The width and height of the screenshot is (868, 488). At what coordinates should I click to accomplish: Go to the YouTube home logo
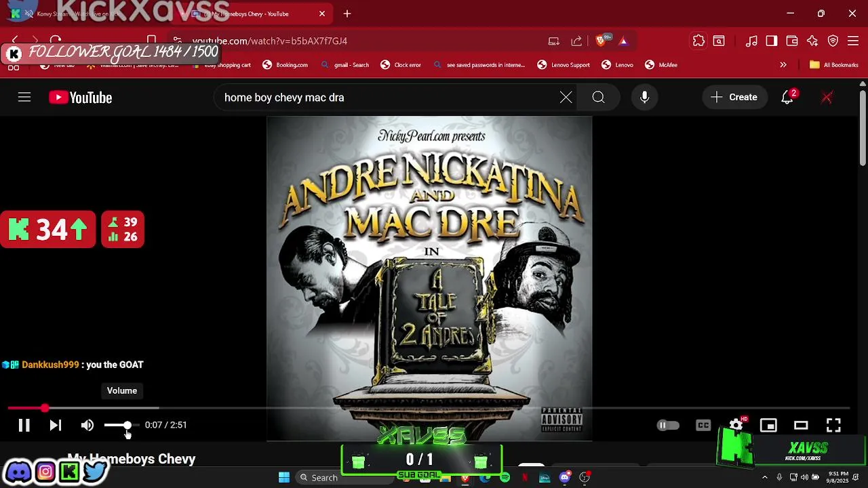coord(80,98)
